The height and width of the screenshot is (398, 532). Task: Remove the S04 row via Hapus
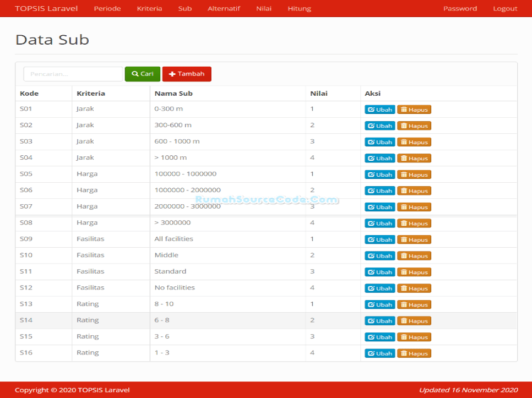tap(414, 159)
